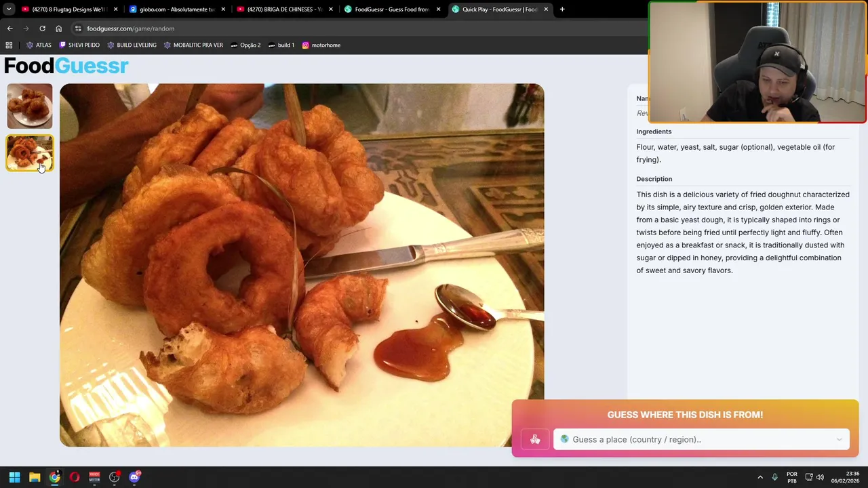Select the Quick Play - FoodGuessr tab
868x488 pixels.
pyautogui.click(x=500, y=9)
